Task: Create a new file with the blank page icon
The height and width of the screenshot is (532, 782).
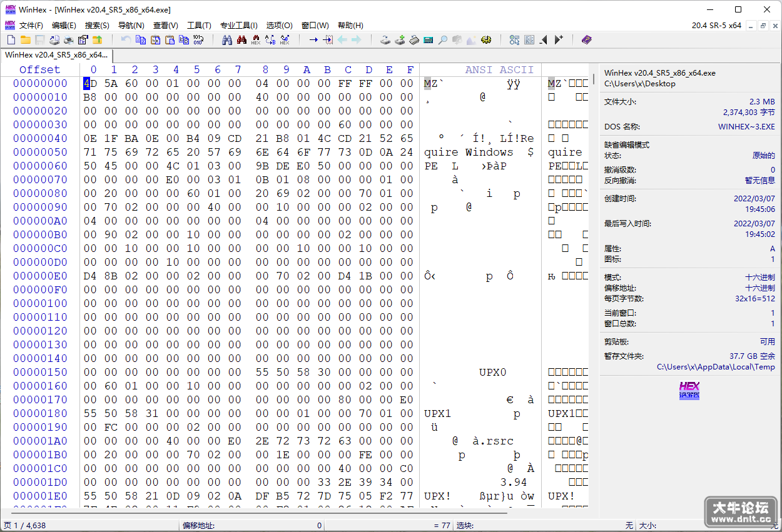Action: click(11, 40)
